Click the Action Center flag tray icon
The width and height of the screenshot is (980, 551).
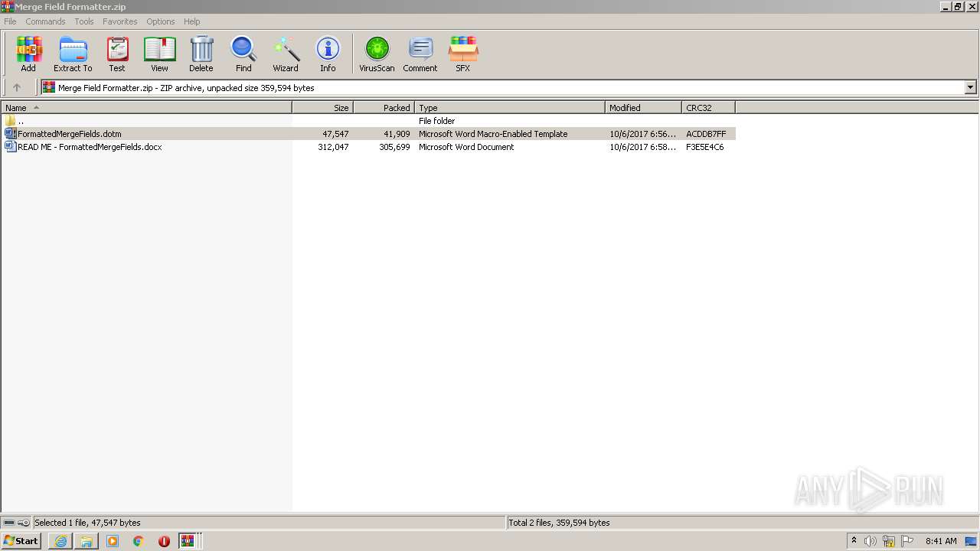pos(907,541)
